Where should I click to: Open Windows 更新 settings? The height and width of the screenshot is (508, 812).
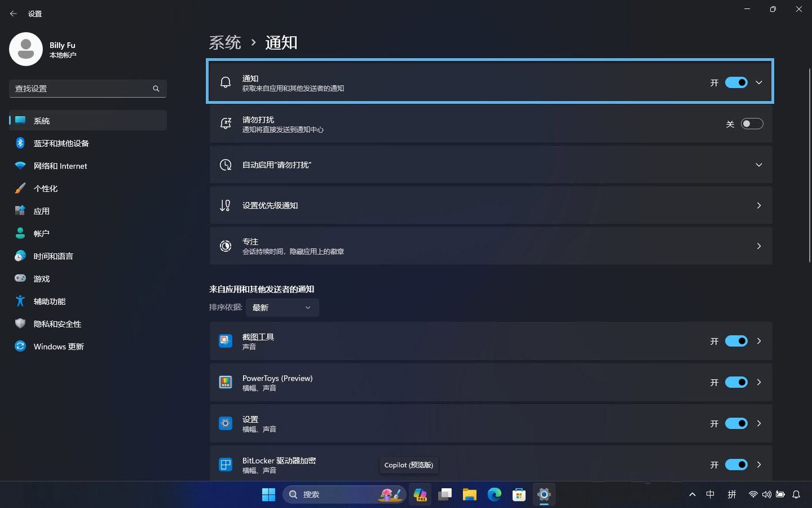88,347
